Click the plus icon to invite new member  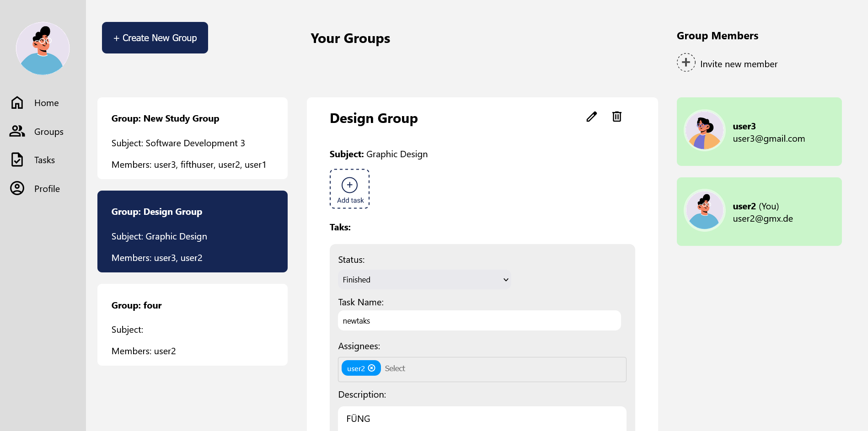(686, 63)
